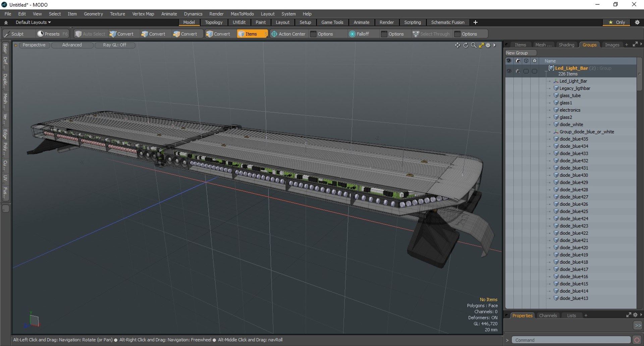The height and width of the screenshot is (346, 644).
Task: Toggle render camera for Led_Light_Bar group
Action: (518, 71)
